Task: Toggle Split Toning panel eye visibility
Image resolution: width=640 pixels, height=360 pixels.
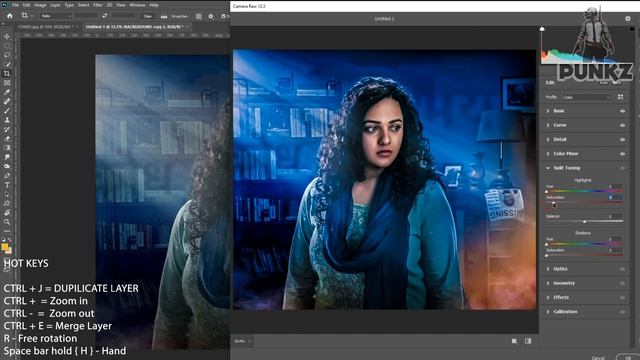Action: (622, 168)
